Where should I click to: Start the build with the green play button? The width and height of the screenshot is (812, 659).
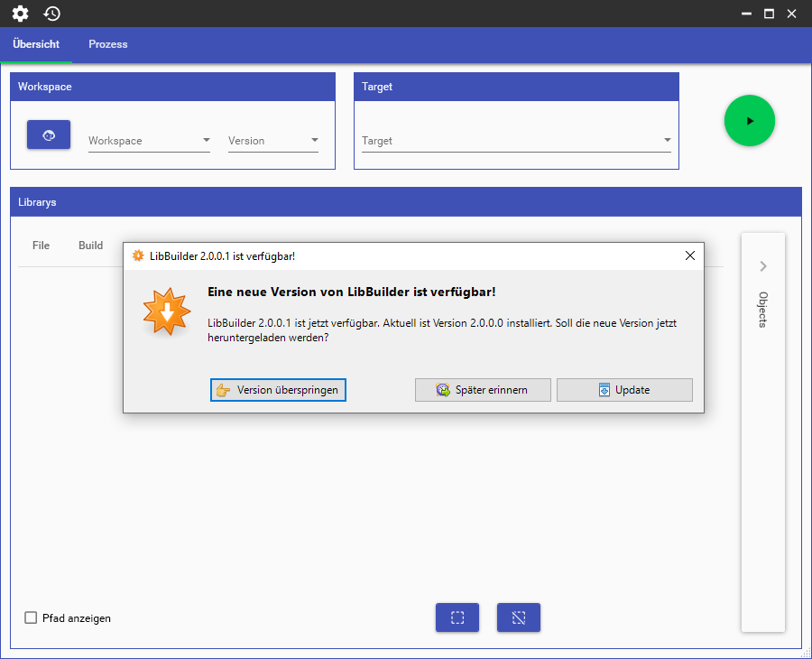(x=750, y=121)
